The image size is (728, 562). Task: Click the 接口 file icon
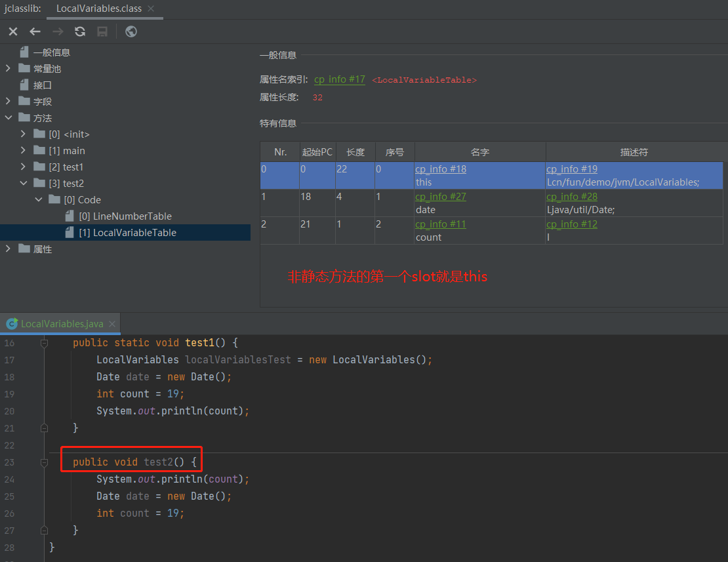pyautogui.click(x=24, y=85)
